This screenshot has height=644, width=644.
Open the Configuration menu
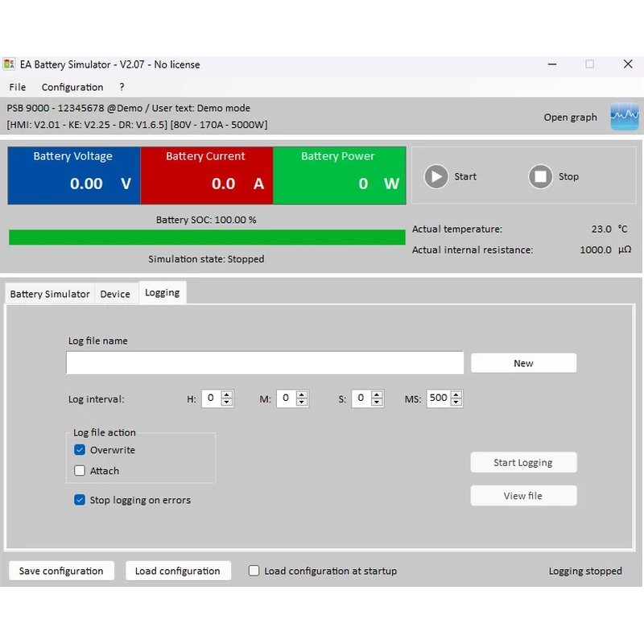pyautogui.click(x=72, y=87)
